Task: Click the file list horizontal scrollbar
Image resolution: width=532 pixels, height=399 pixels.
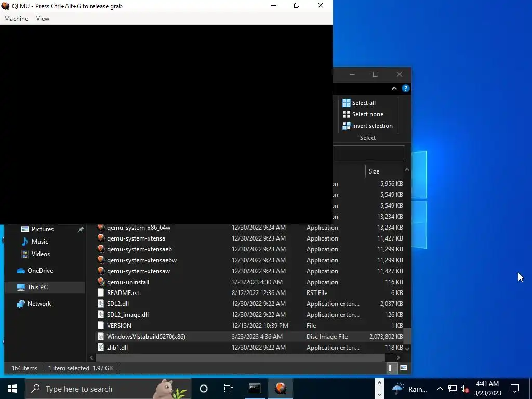Action: point(240,357)
